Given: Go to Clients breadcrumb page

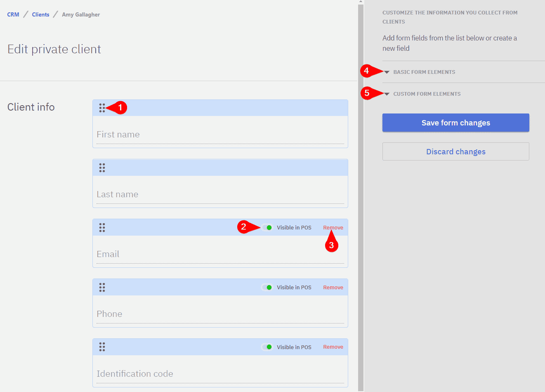Looking at the screenshot, I should click(40, 14).
